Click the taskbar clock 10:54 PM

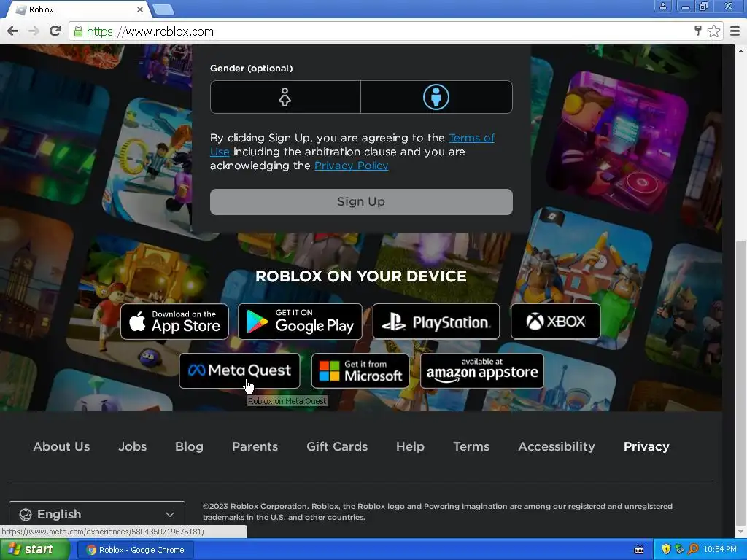click(x=720, y=550)
